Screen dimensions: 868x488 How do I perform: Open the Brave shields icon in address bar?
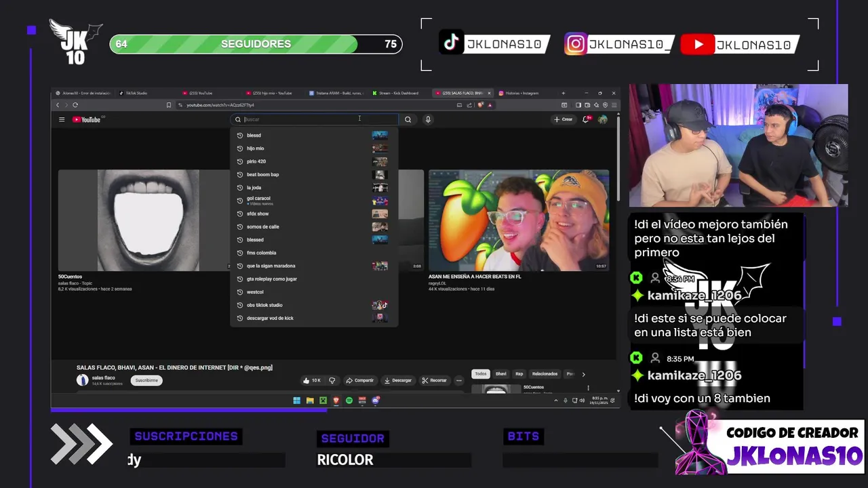click(480, 105)
